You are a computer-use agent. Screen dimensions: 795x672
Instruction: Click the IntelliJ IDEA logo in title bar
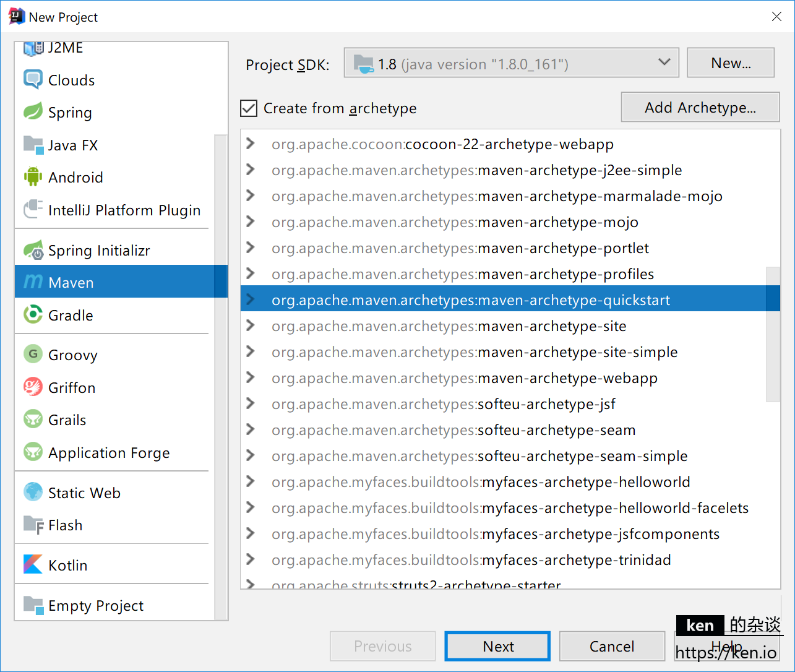tap(16, 17)
